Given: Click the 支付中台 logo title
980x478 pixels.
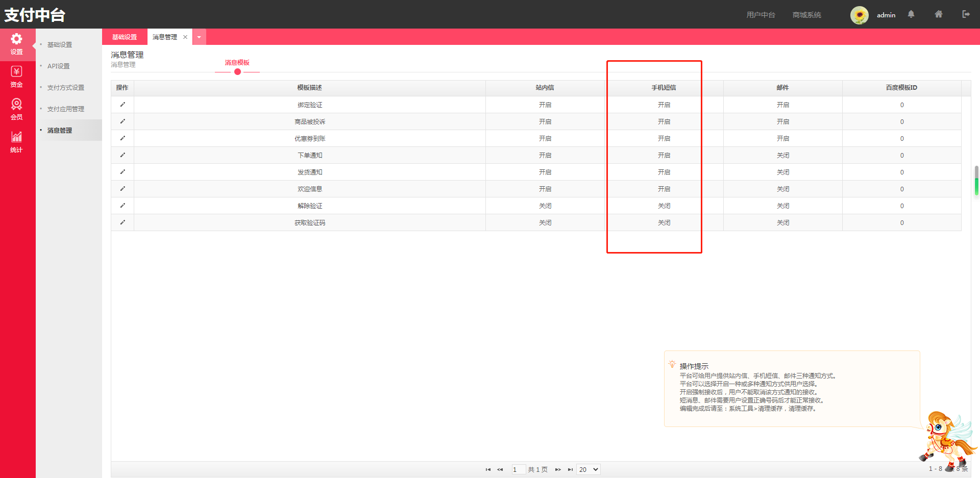Looking at the screenshot, I should (x=35, y=15).
